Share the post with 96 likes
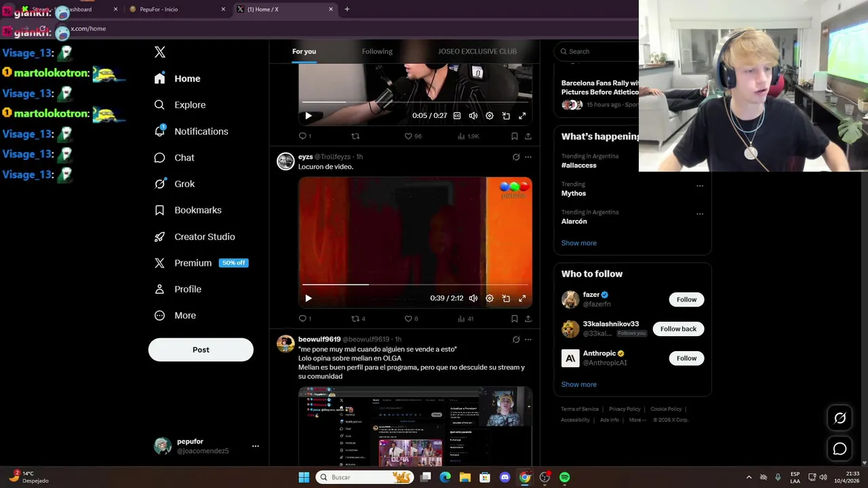The width and height of the screenshot is (868, 488). click(528, 136)
